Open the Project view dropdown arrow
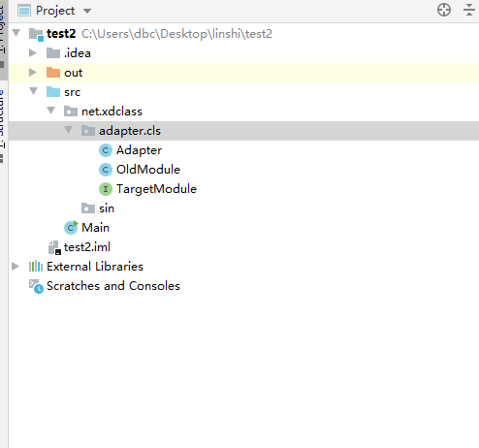 coord(86,12)
